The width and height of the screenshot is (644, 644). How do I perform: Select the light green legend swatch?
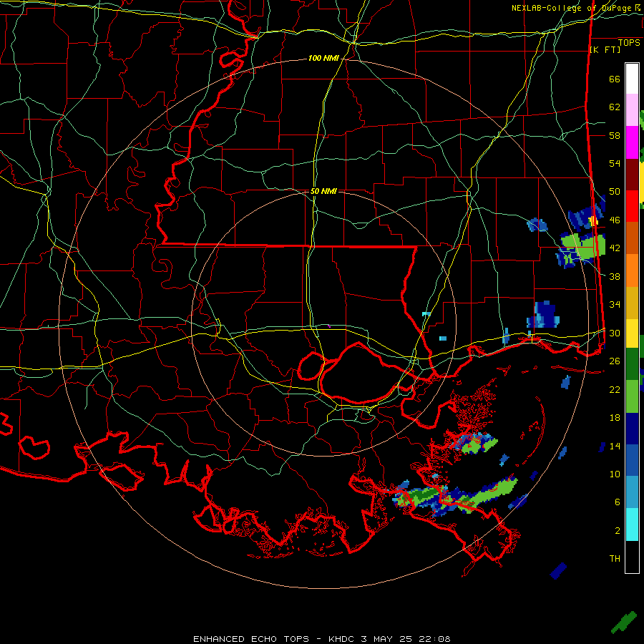coord(632,396)
